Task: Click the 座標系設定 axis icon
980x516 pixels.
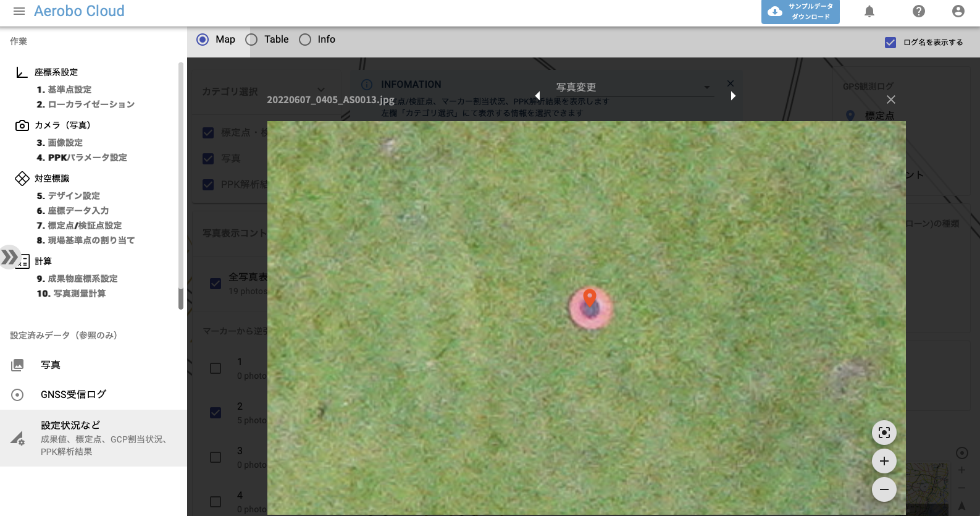Action: click(x=22, y=72)
